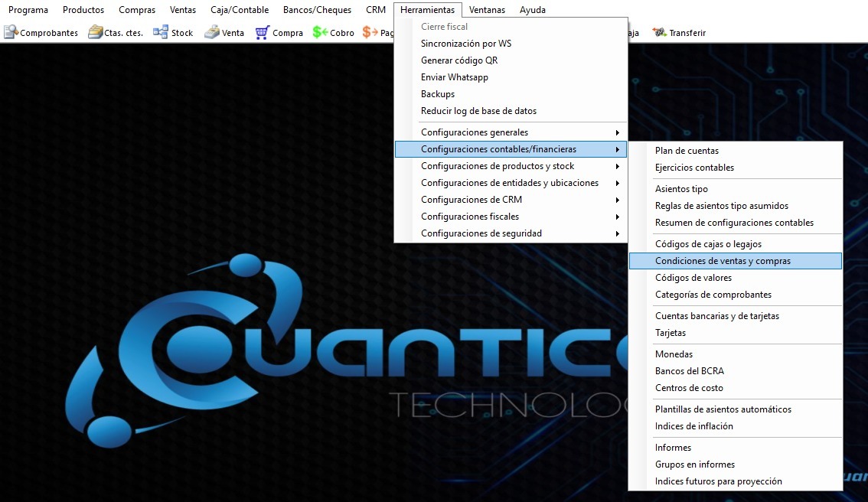
Task: Select Generar código QR option
Action: coord(459,60)
